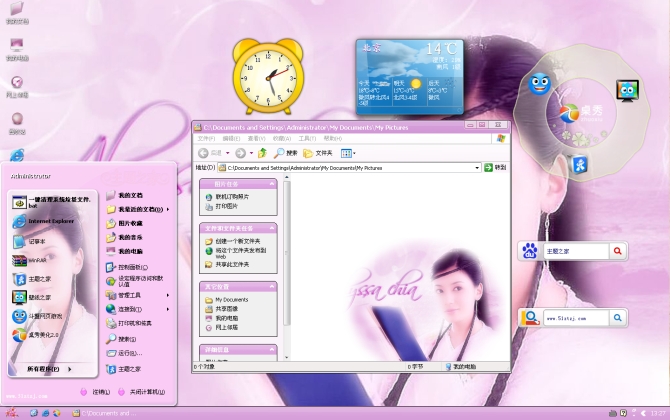
Task: Click the alarm clock desktop gadget
Action: tap(268, 77)
